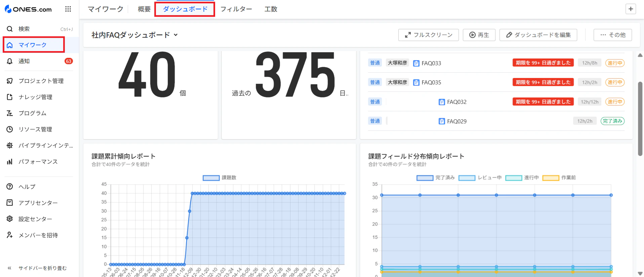
Task: Click the scrollbar up arrow
Action: [x=640, y=55]
